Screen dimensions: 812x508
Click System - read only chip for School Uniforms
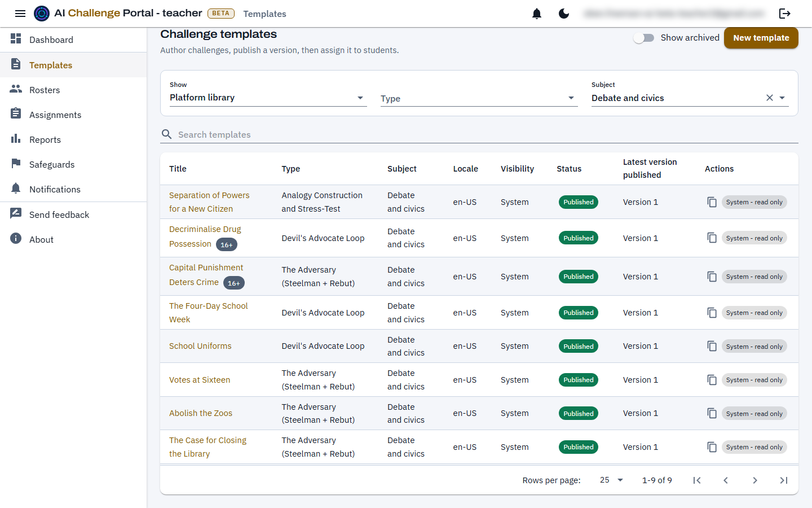tap(754, 347)
